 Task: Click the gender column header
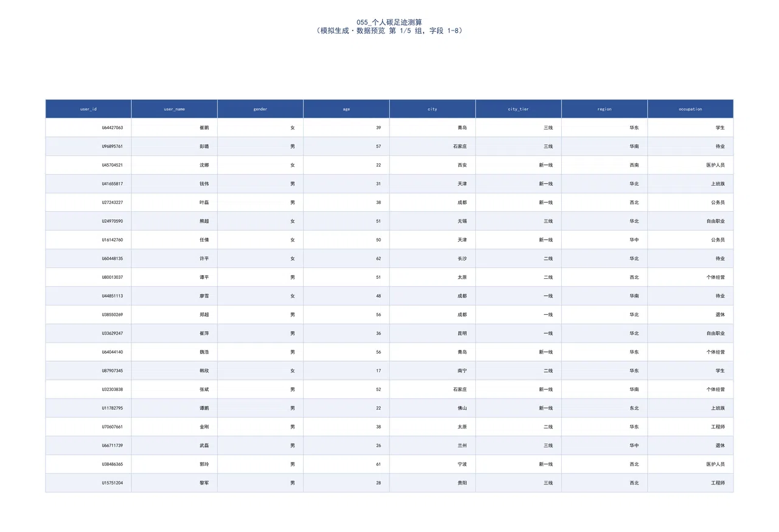[x=260, y=109]
